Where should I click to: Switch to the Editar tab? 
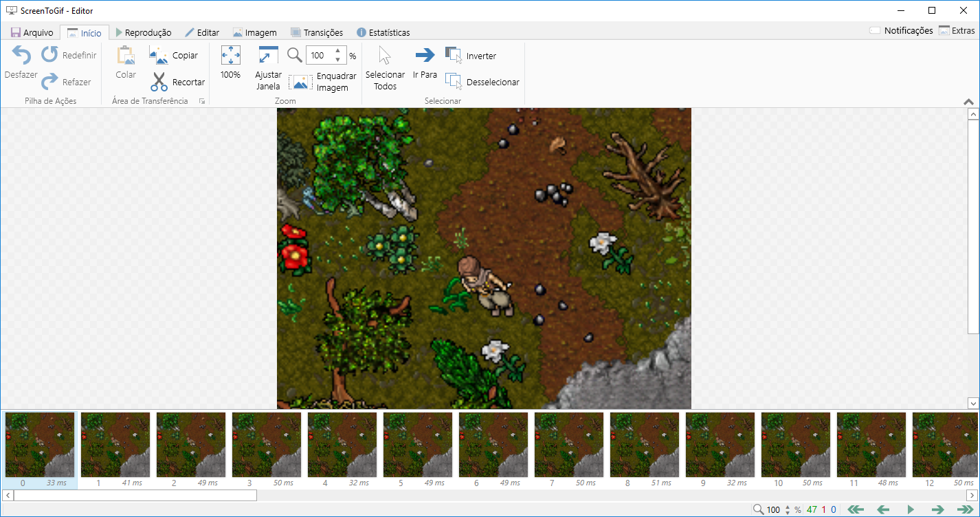(202, 32)
